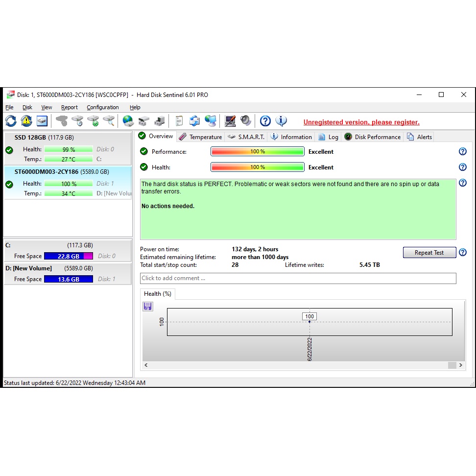Open the Configuration menu
This screenshot has width=476, height=476.
tap(103, 107)
